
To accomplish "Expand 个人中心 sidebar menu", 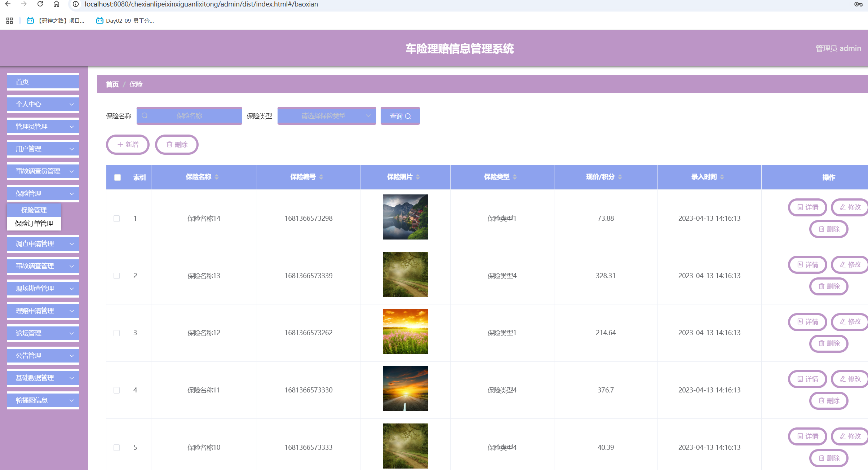I will coord(43,104).
